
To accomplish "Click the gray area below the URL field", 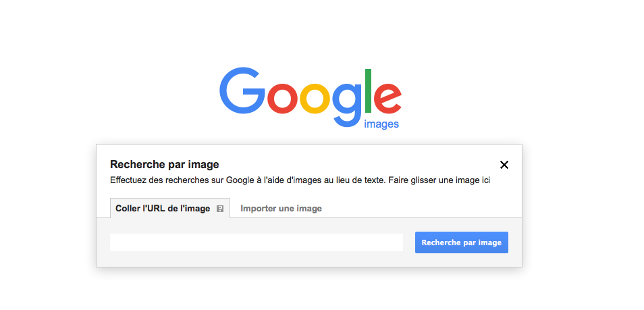I will click(256, 259).
